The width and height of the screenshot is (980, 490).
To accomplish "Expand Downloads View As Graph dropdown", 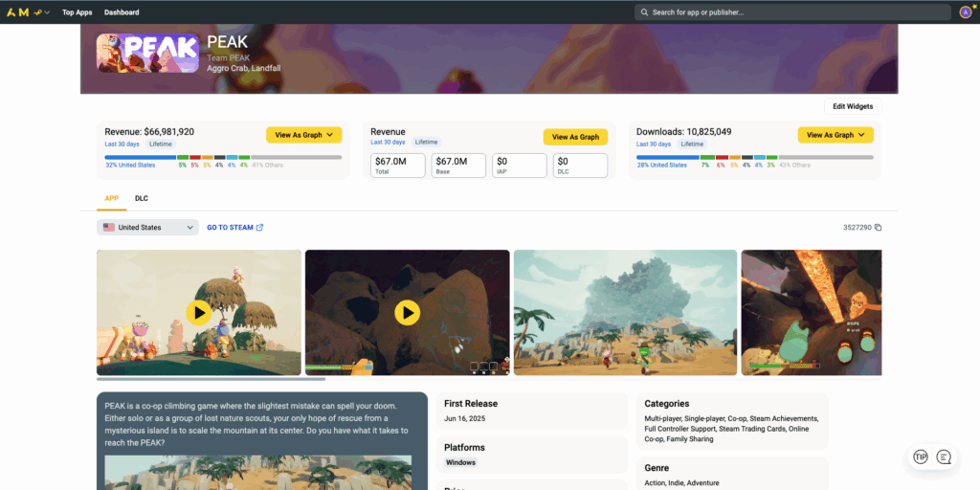I will [835, 135].
